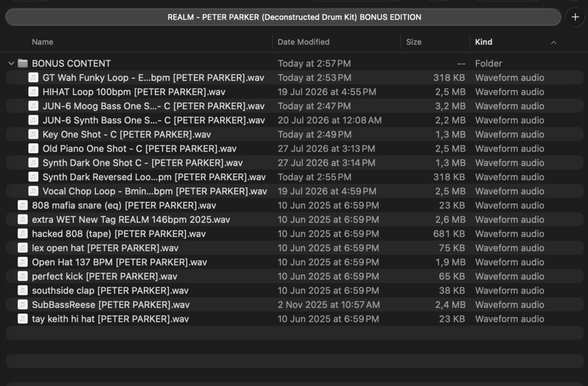588x386 pixels.
Task: Click the 75 KB size value
Action: pos(452,248)
